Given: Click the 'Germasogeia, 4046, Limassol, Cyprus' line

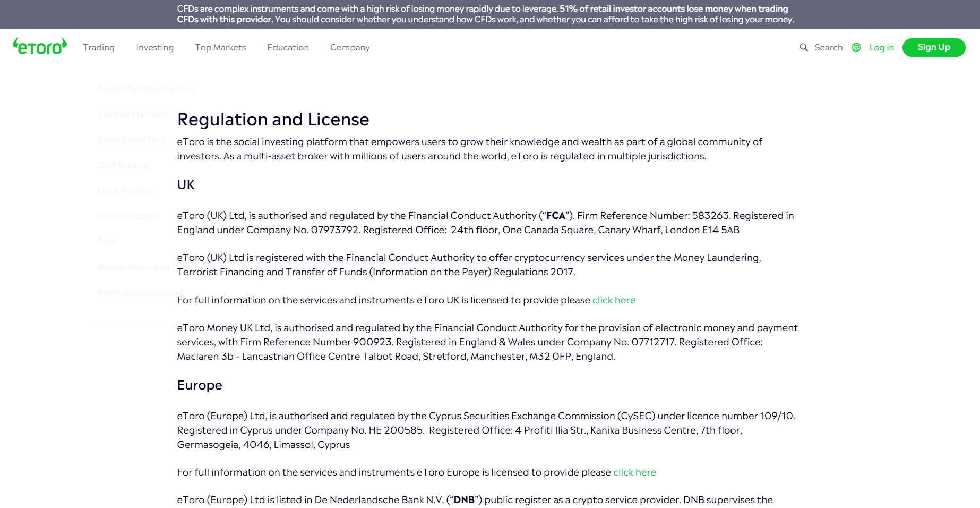Looking at the screenshot, I should pyautogui.click(x=263, y=445).
